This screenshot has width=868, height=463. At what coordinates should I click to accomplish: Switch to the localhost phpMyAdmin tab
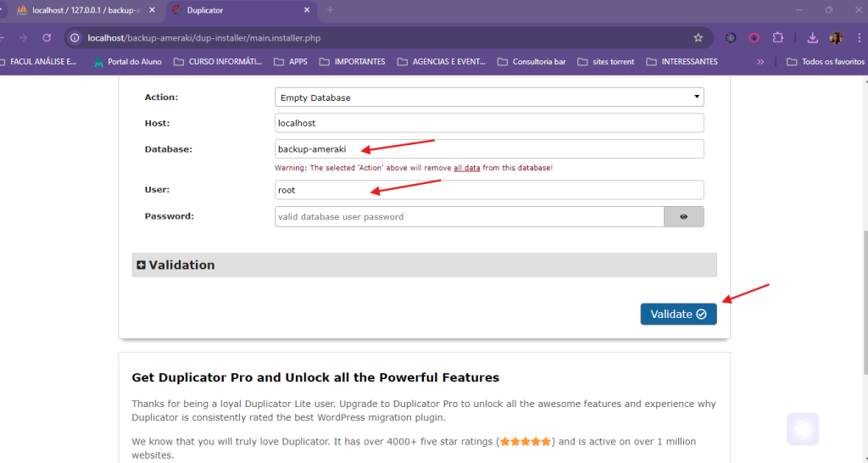coord(85,10)
